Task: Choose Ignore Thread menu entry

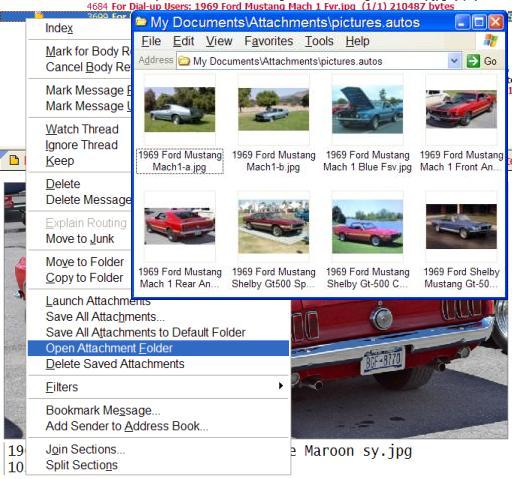Action: pos(81,145)
